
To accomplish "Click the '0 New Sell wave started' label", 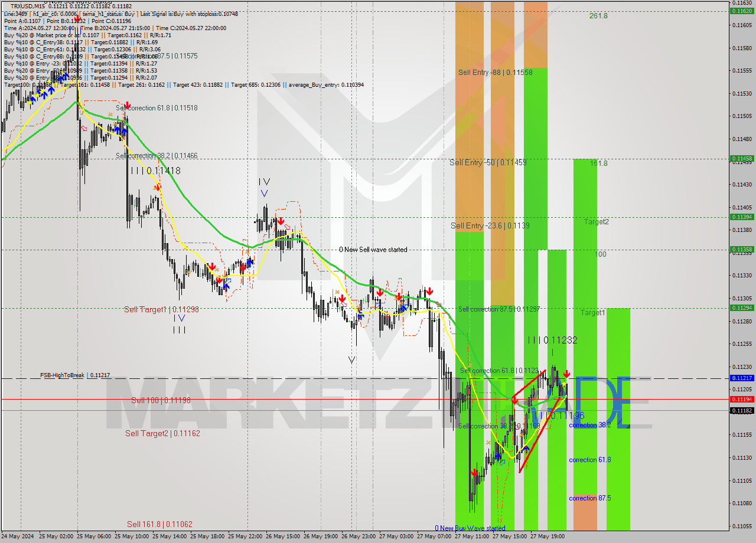I will [373, 250].
